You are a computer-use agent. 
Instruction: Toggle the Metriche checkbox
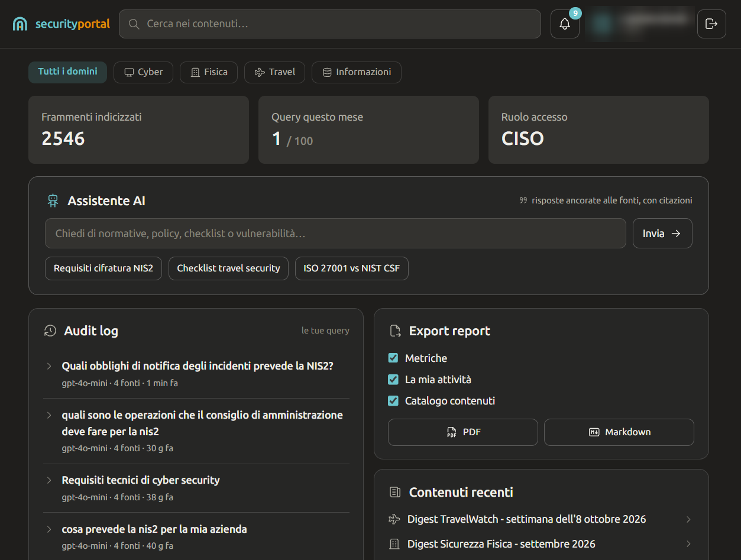point(393,358)
